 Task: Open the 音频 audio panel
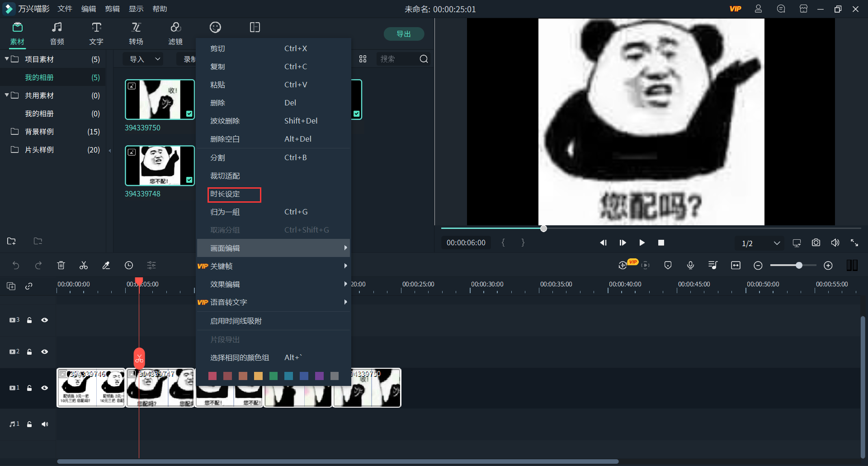coord(57,33)
